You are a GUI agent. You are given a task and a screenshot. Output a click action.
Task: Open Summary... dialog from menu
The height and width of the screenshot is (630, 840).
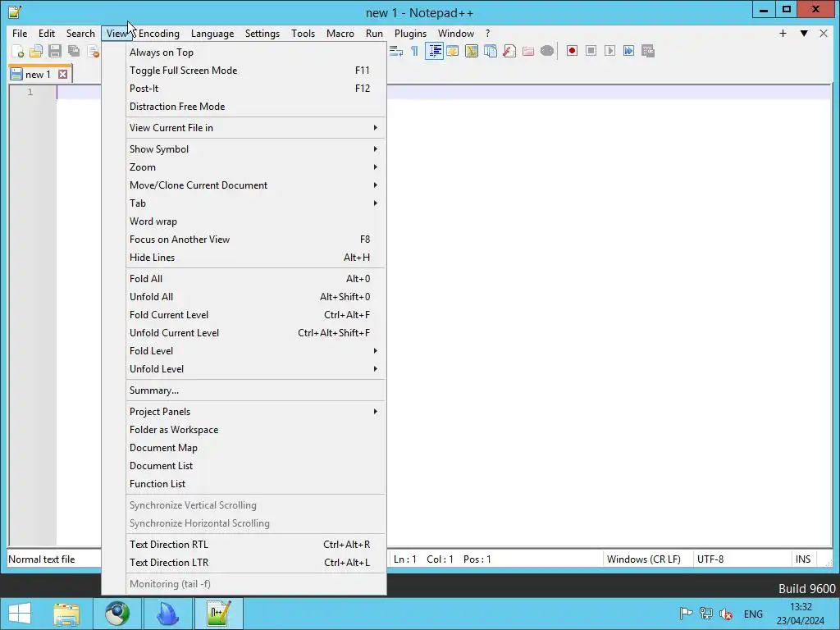tap(256, 390)
